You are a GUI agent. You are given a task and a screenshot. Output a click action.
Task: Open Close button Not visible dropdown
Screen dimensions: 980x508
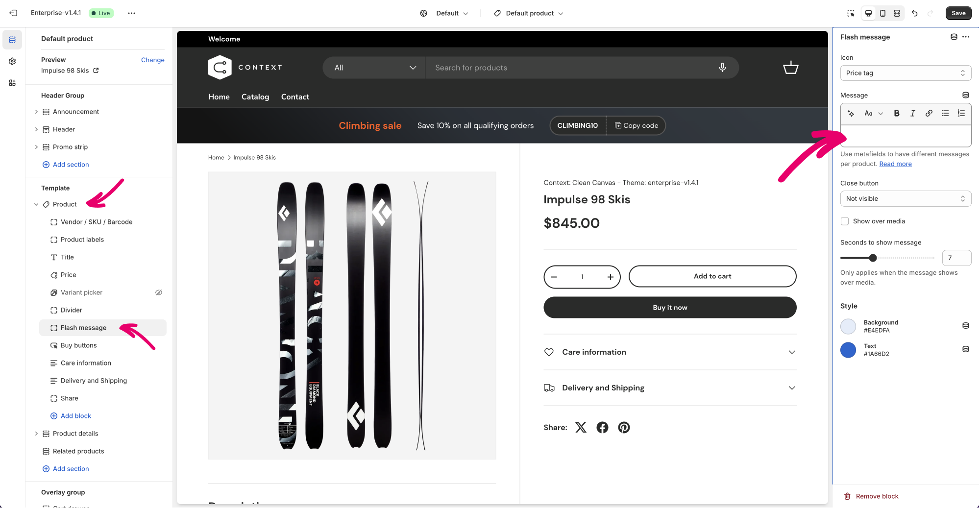point(905,199)
